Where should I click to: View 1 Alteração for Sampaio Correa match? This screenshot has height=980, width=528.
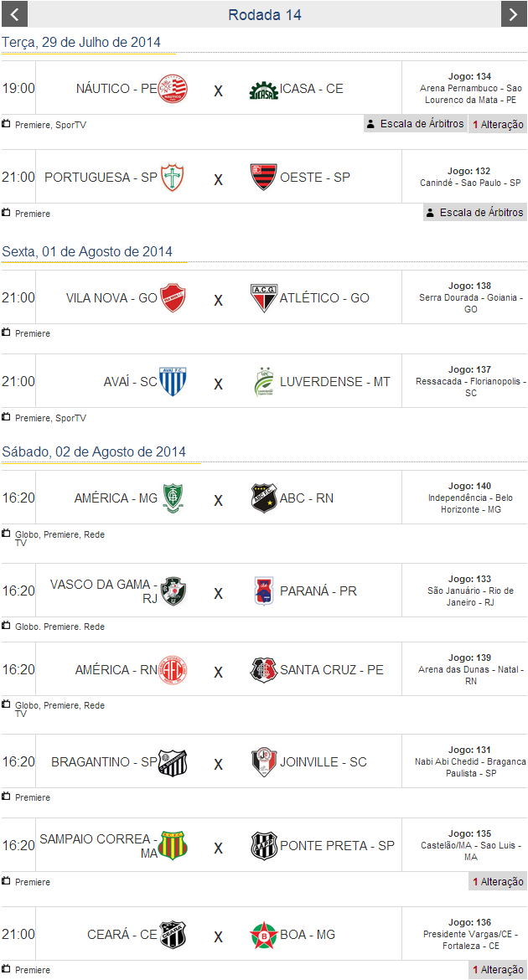498,881
